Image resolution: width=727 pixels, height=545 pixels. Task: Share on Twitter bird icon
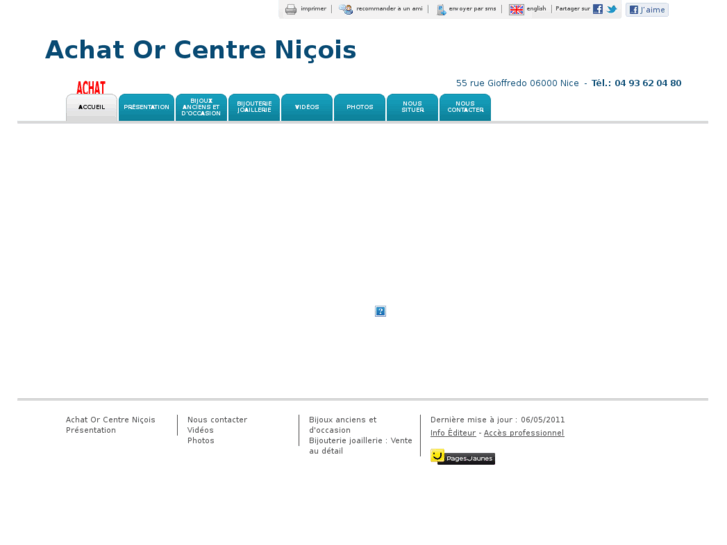pyautogui.click(x=612, y=9)
